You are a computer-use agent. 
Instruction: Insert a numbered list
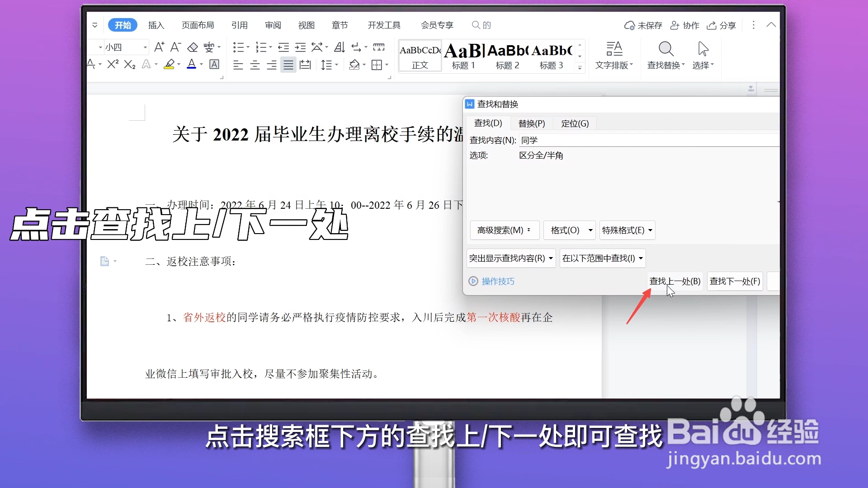point(261,47)
